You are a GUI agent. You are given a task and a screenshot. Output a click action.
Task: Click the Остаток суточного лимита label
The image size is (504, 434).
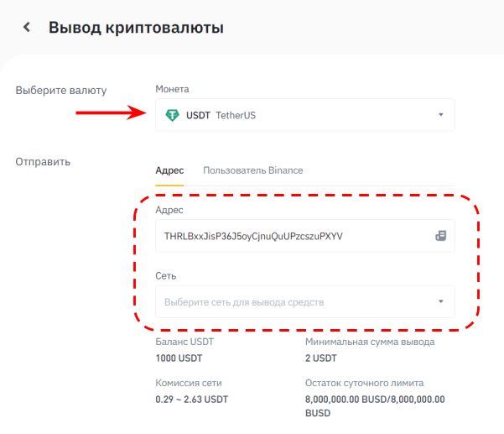(365, 383)
